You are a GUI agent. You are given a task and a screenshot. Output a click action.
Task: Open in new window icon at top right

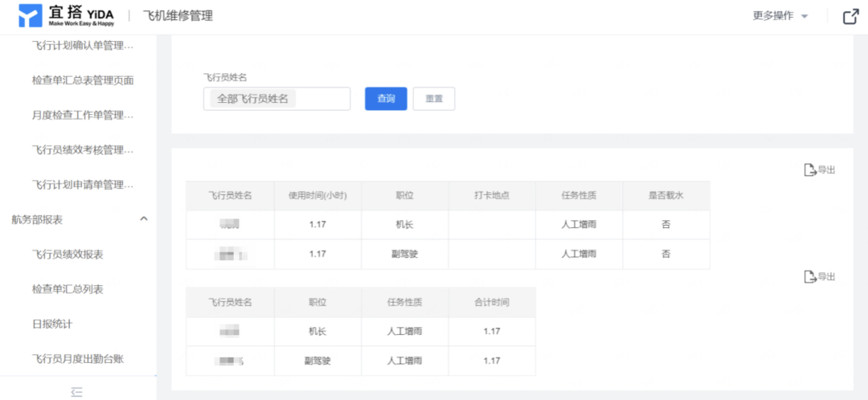click(x=850, y=17)
